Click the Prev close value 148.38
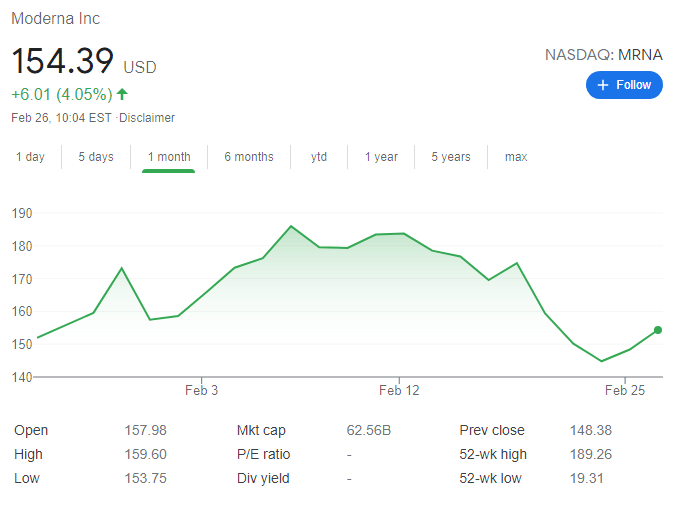 (591, 430)
